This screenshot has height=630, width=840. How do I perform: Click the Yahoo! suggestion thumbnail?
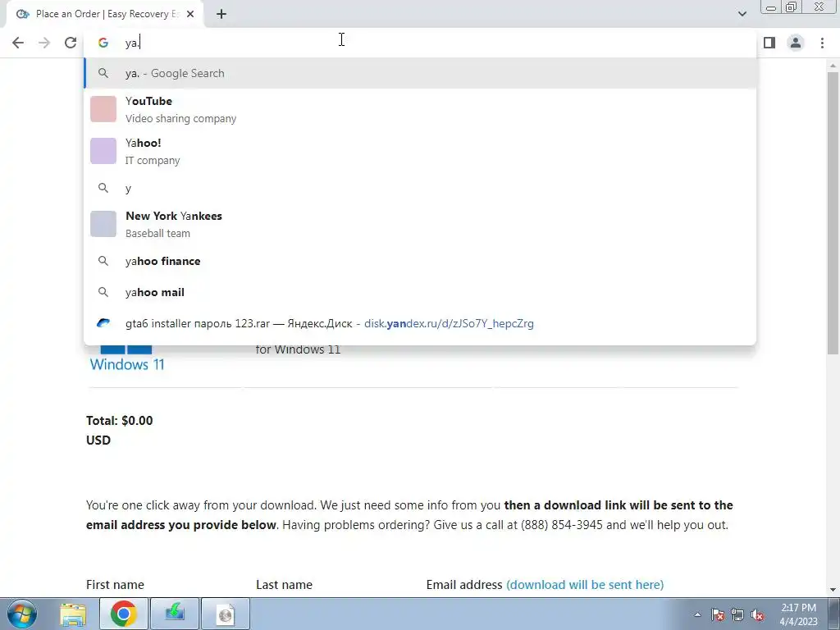103,151
